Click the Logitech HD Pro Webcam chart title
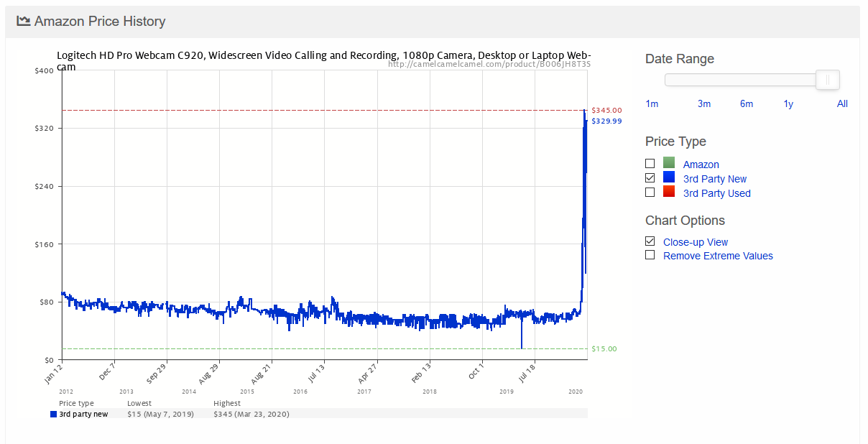 [324, 60]
